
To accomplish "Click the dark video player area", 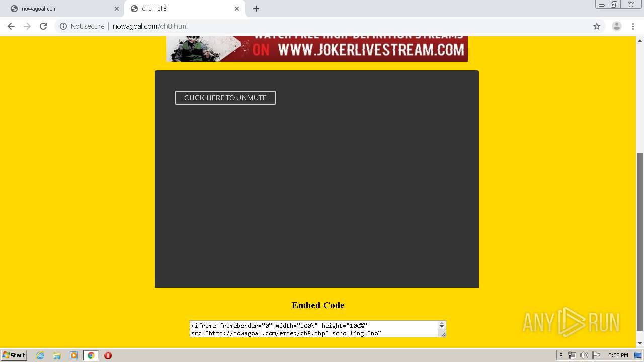I will coord(317,179).
